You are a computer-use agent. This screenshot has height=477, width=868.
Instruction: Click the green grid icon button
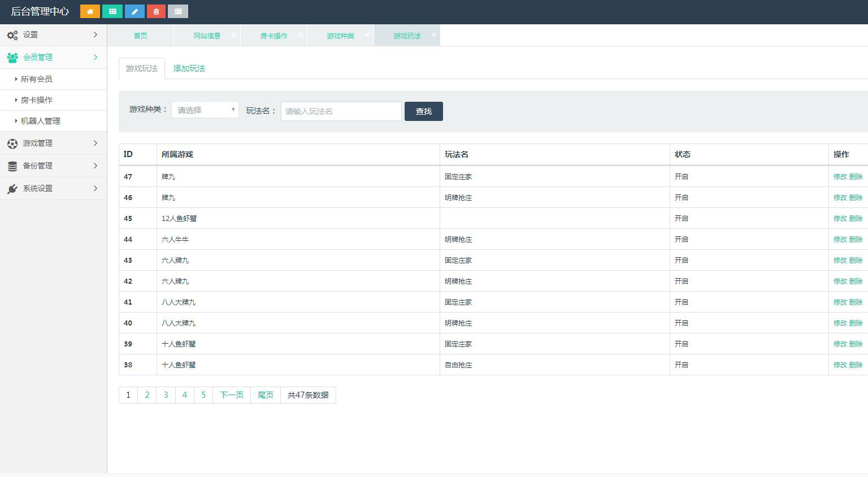[112, 11]
